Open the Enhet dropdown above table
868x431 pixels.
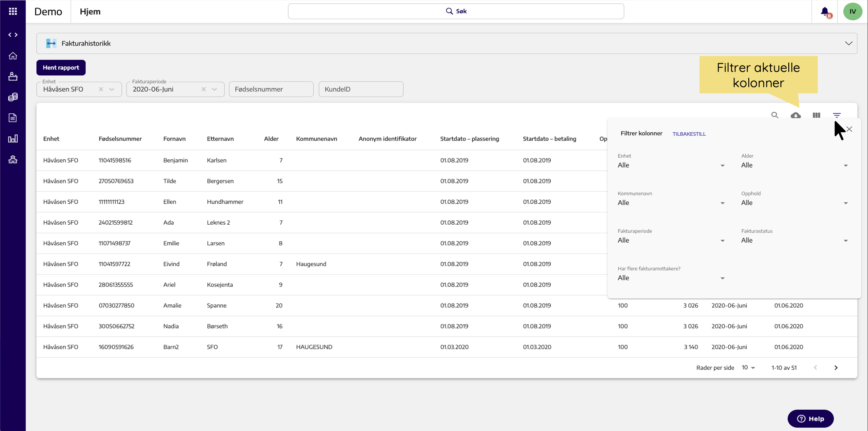tap(112, 89)
